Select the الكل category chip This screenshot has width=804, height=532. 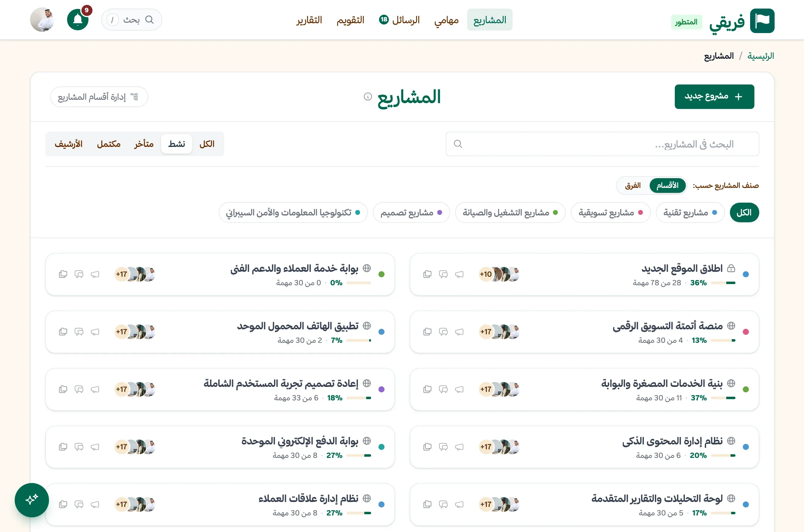(x=744, y=213)
